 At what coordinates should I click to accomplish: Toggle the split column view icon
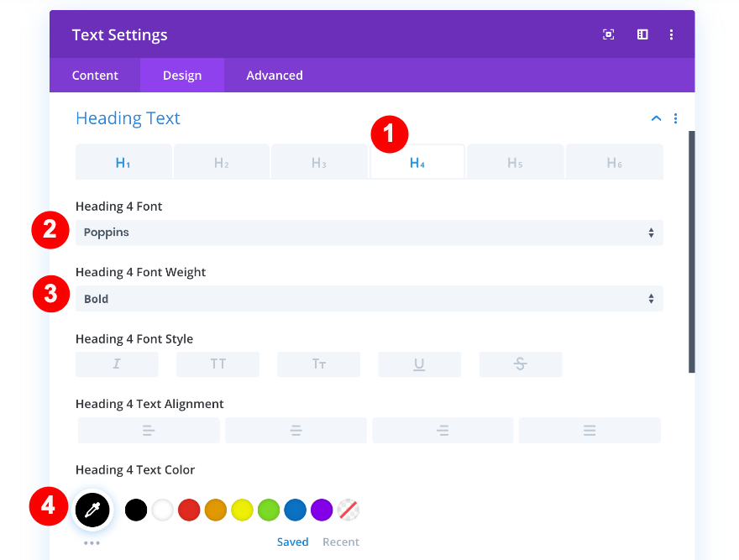[x=642, y=34]
